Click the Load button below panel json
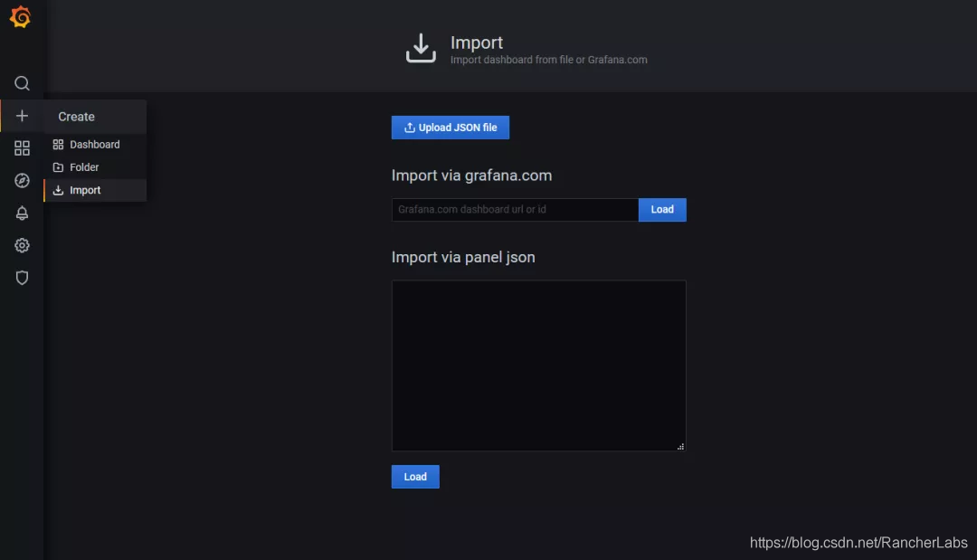Image resolution: width=977 pixels, height=560 pixels. pos(415,477)
